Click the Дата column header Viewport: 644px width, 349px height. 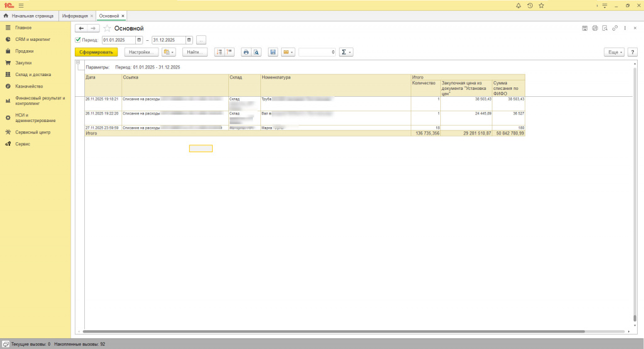coord(104,86)
